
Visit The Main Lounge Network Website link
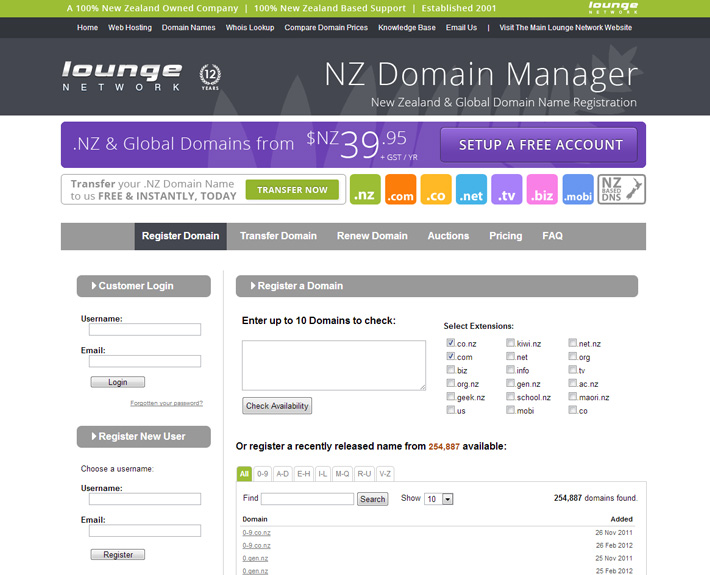point(566,28)
